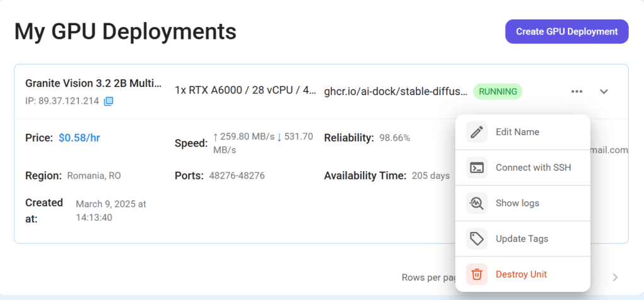Click the red trash icon
The width and height of the screenshot is (644, 300).
tap(477, 274)
